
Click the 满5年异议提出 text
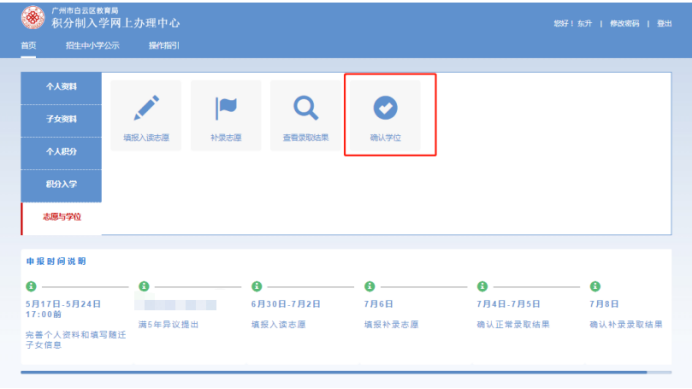[169, 325]
